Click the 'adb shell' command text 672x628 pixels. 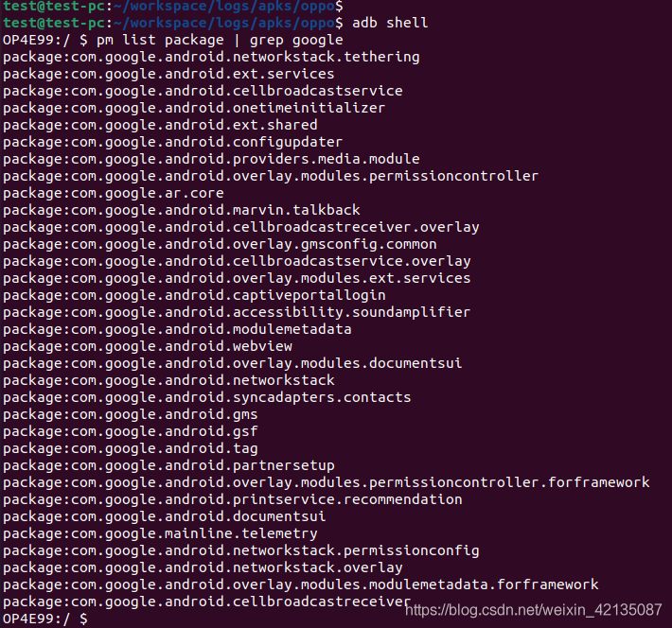pos(389,23)
